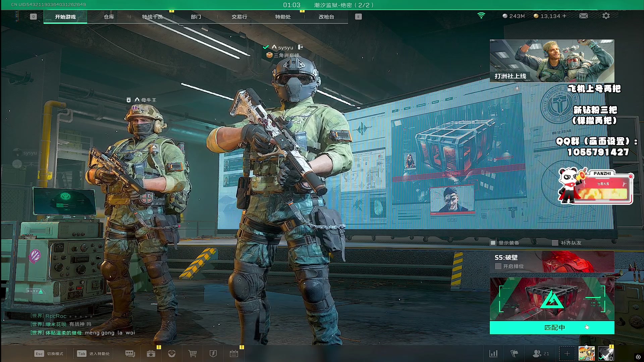Click the plus slot to invite teammate
Viewport: 644px width, 362px height.
pyautogui.click(x=567, y=354)
